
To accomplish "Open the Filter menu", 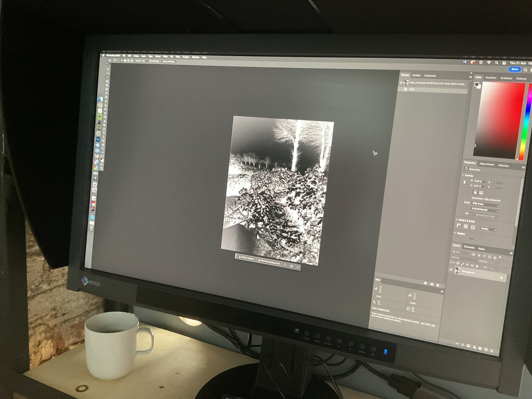I will (165, 57).
